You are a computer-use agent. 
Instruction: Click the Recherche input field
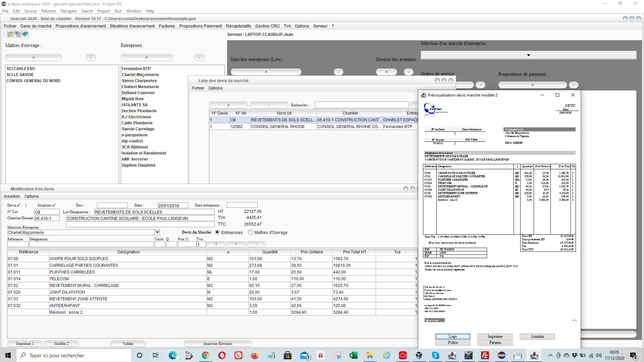point(362,105)
